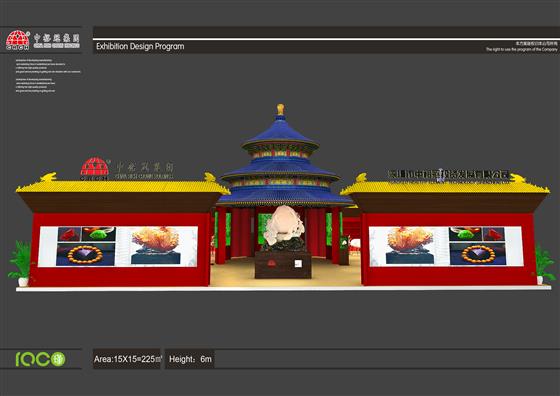Click the golden finial atop the temple
The image size is (560, 396).
281,109
